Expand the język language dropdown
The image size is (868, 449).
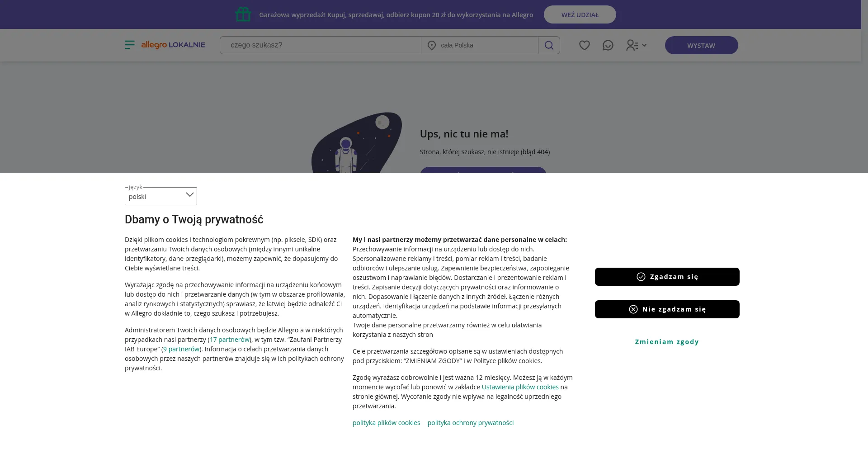(161, 196)
